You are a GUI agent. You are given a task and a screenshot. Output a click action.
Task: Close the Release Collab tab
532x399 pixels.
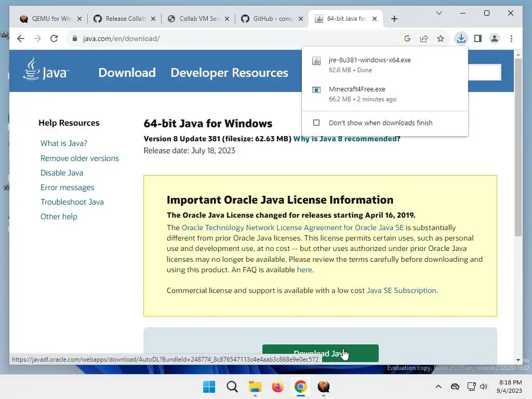coord(153,19)
